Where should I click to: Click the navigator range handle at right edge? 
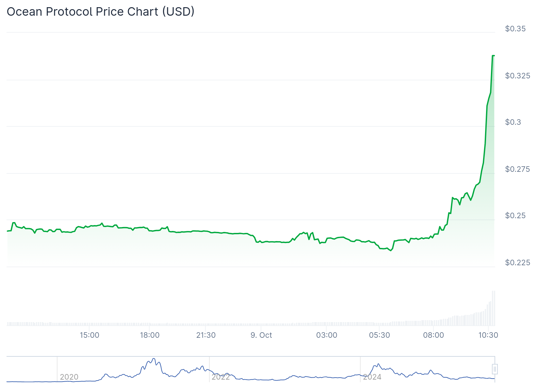pos(495,369)
